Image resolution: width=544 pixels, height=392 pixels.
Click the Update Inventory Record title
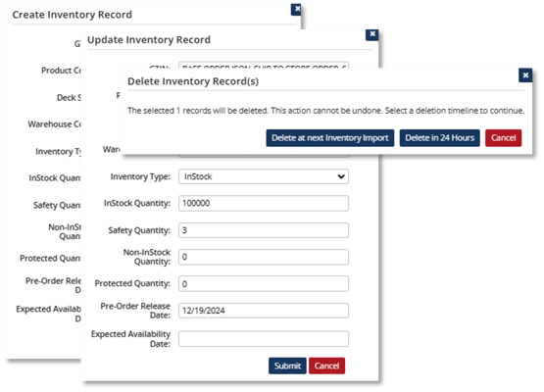[149, 40]
